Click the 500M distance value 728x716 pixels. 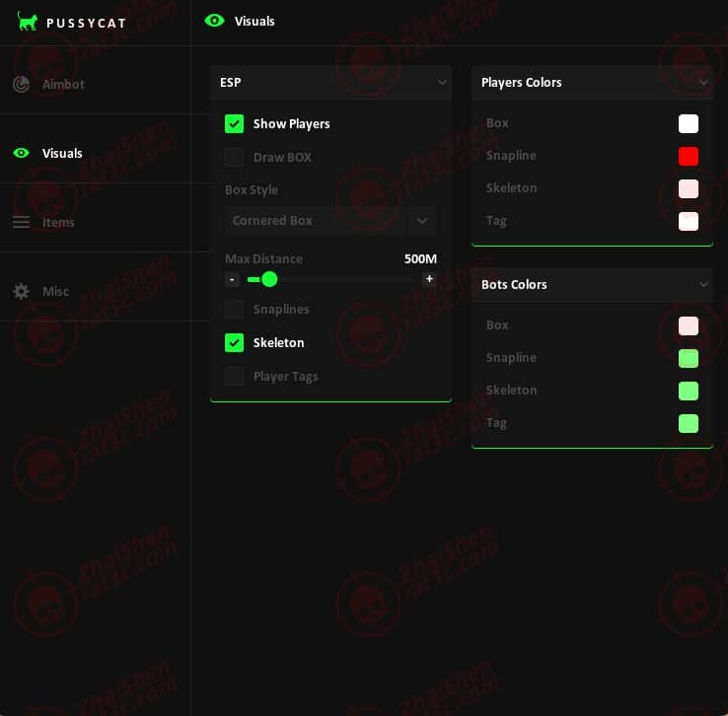[420, 259]
